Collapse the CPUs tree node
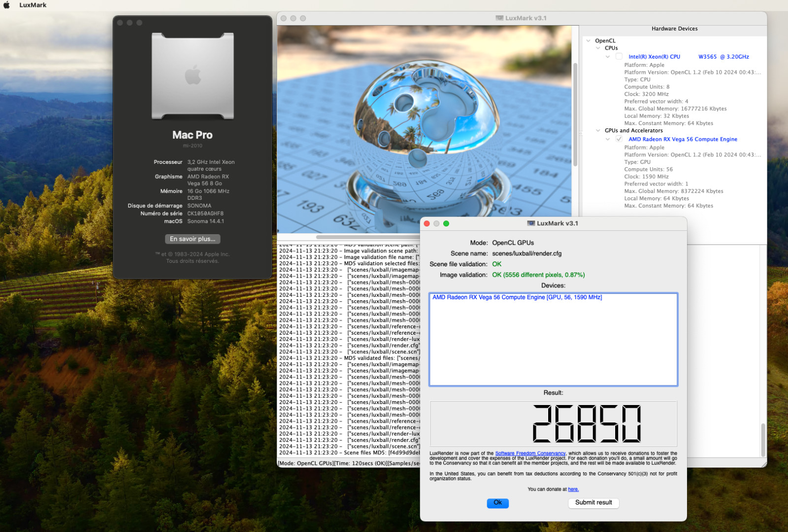This screenshot has width=788, height=532. click(x=598, y=48)
